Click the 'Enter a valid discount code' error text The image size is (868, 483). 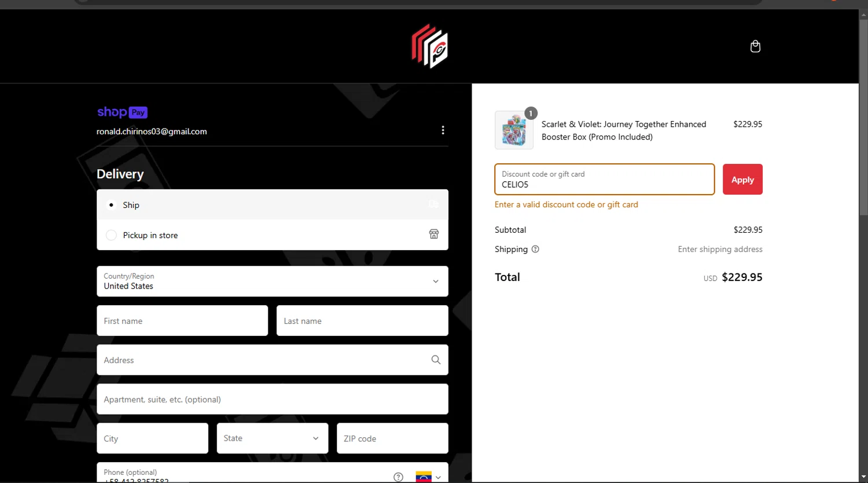coord(567,204)
